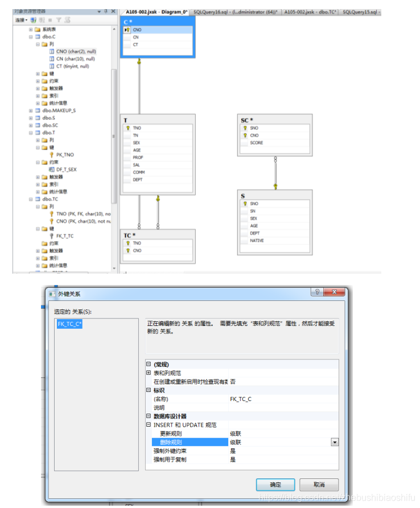Viewport: 420px width, 508px height.
Task: Select the CT row in diagram table C
Action: click(158, 45)
